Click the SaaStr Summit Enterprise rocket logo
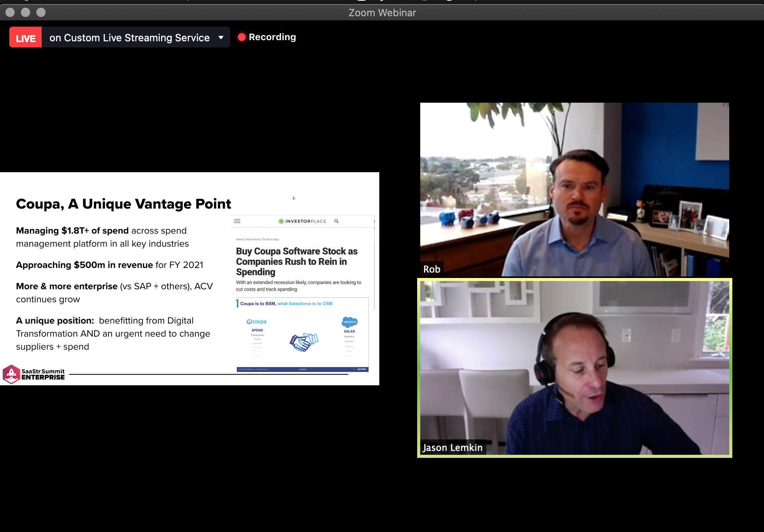The image size is (764, 532). tap(12, 374)
